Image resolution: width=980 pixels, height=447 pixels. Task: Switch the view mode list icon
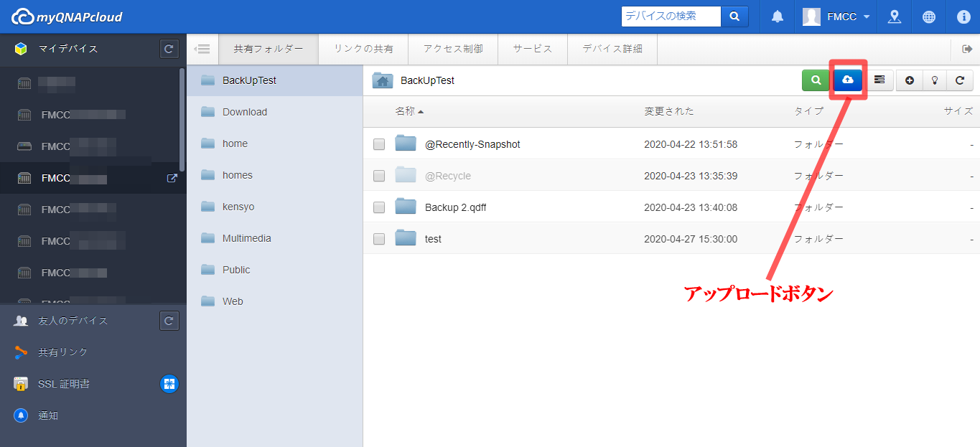coord(879,80)
